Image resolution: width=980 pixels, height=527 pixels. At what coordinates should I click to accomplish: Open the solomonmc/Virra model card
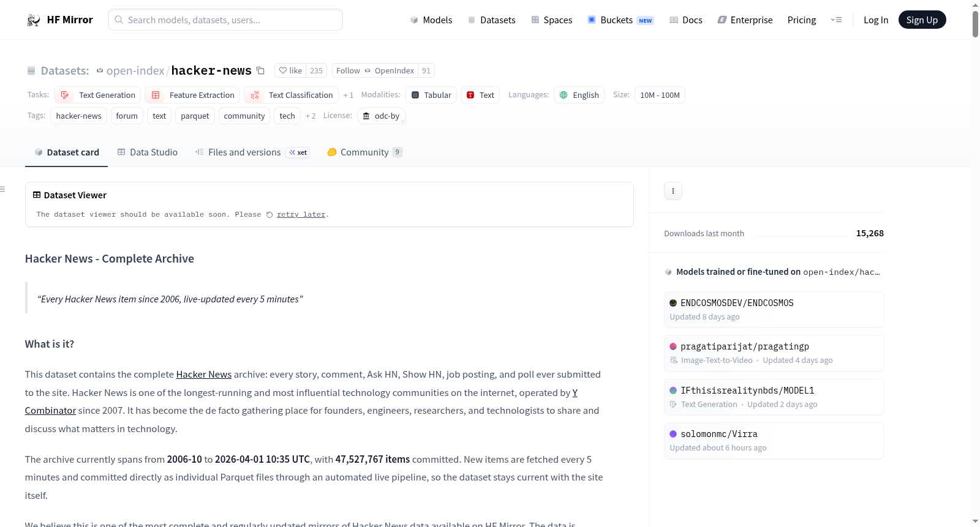774,441
